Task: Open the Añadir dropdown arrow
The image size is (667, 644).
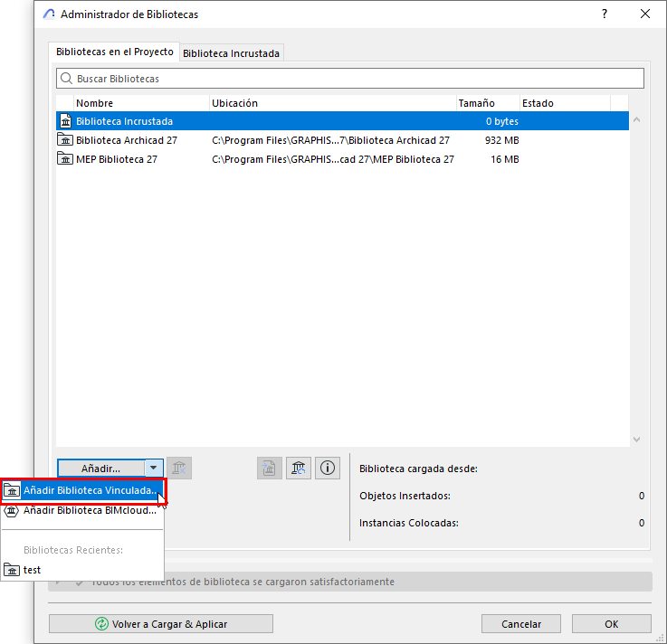Action: (154, 468)
